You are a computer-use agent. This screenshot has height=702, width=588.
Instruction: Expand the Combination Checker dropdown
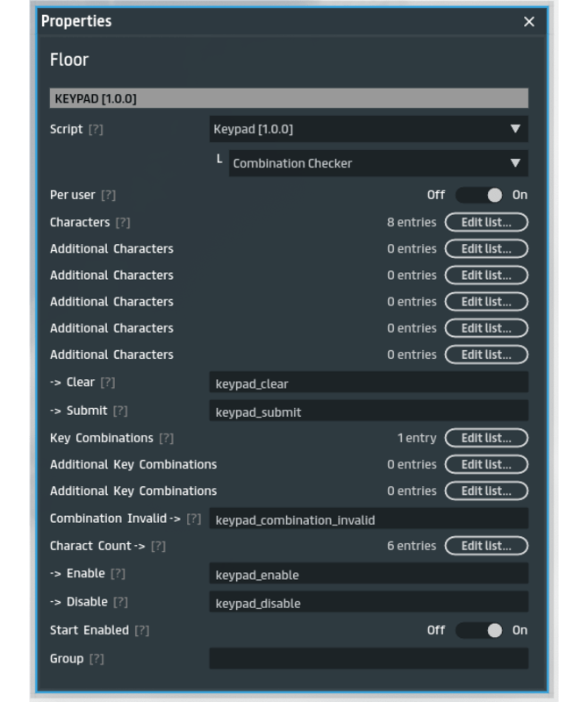[378, 163]
